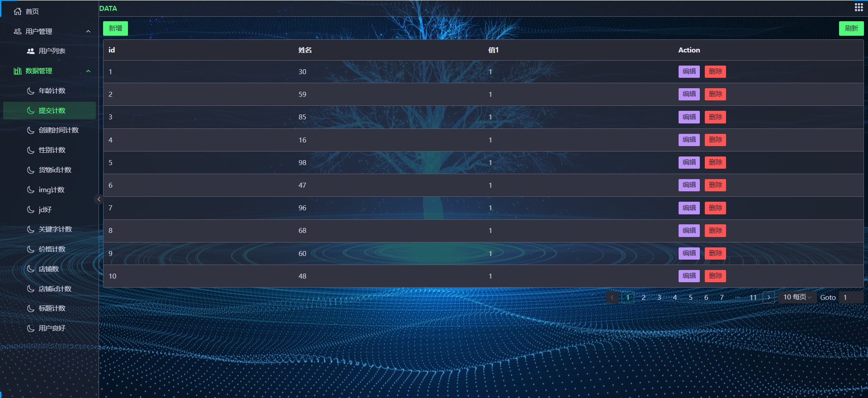
Task: Go to the next page arrow
Action: click(x=769, y=297)
